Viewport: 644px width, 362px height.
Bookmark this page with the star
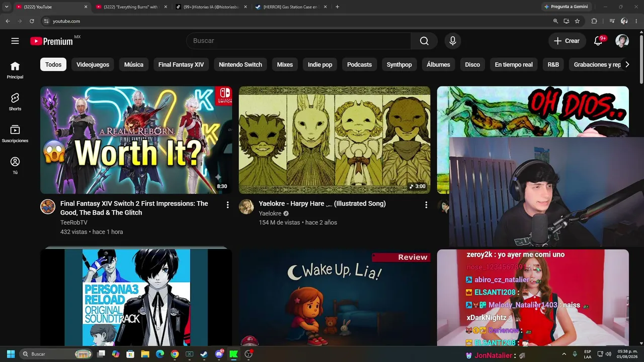point(577,21)
